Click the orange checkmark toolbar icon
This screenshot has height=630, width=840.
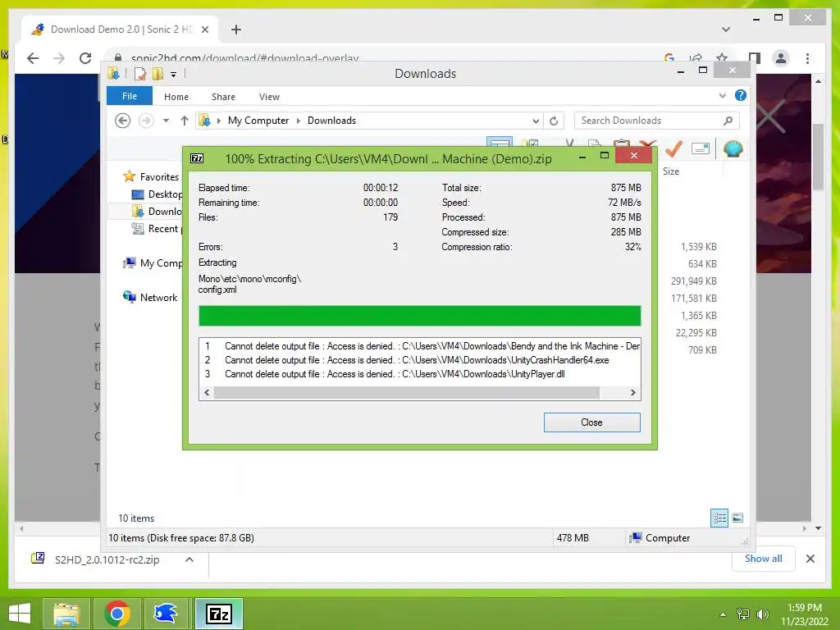[674, 148]
